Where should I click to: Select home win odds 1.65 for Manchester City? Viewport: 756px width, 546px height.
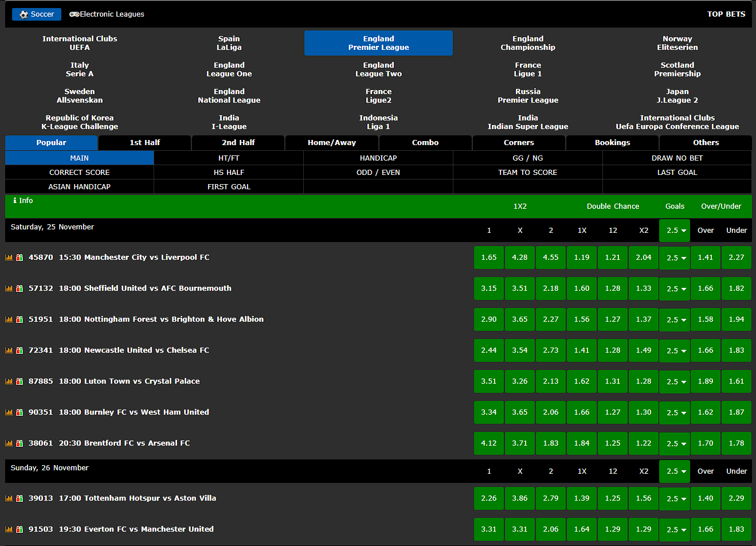click(489, 258)
